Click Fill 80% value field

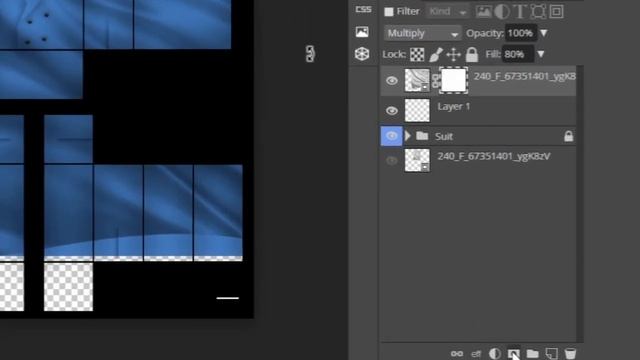tap(518, 54)
